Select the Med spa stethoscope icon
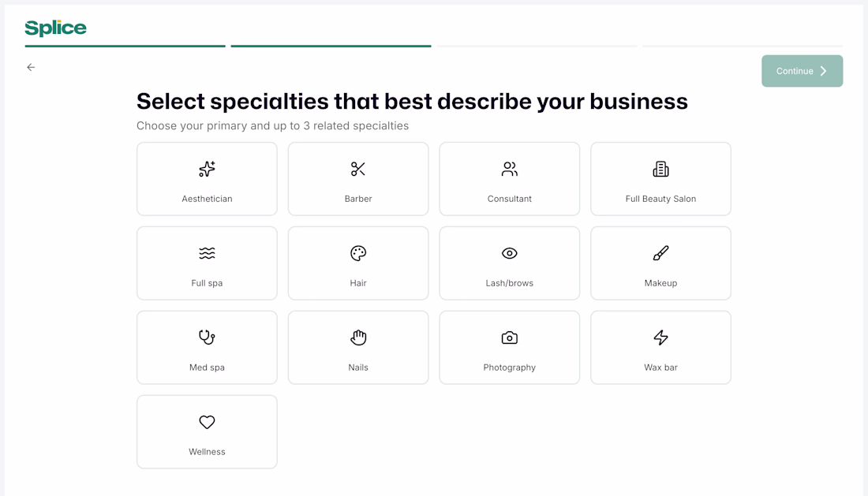Image resolution: width=868 pixels, height=496 pixels. (x=207, y=338)
